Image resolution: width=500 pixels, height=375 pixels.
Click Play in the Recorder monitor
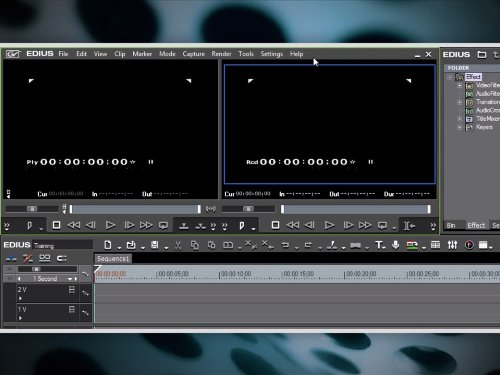[x=329, y=225]
